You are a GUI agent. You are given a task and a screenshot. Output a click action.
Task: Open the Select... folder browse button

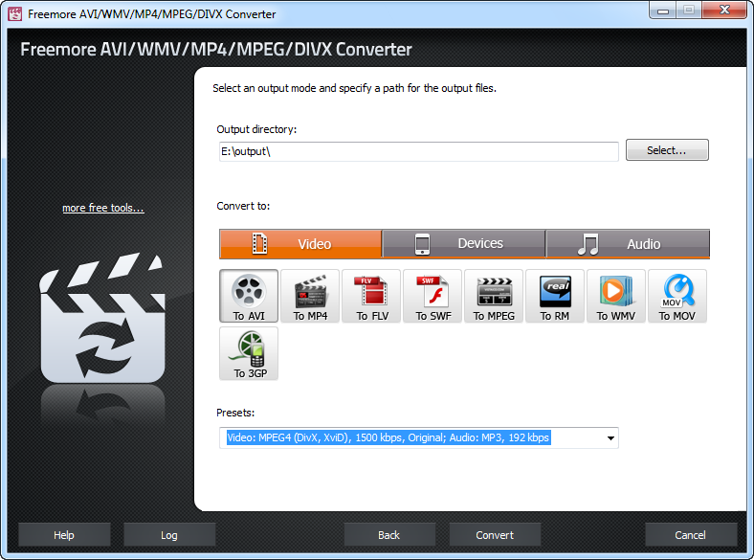click(x=667, y=150)
